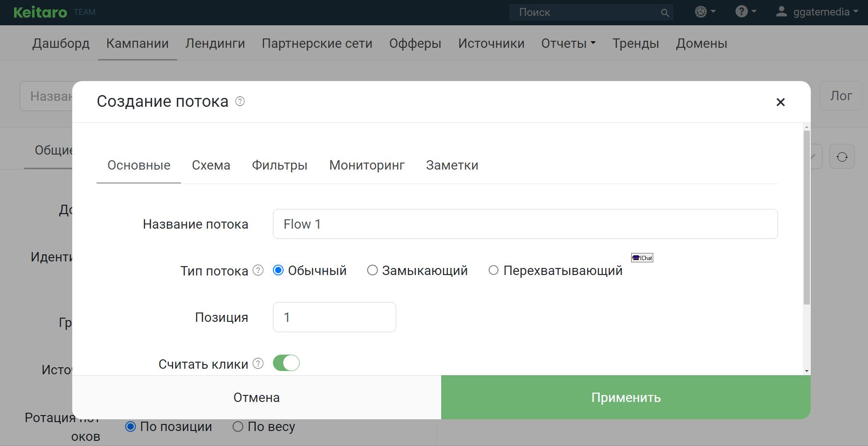The image size is (868, 446).
Task: Expand the ggatemedia user menu
Action: tap(817, 12)
